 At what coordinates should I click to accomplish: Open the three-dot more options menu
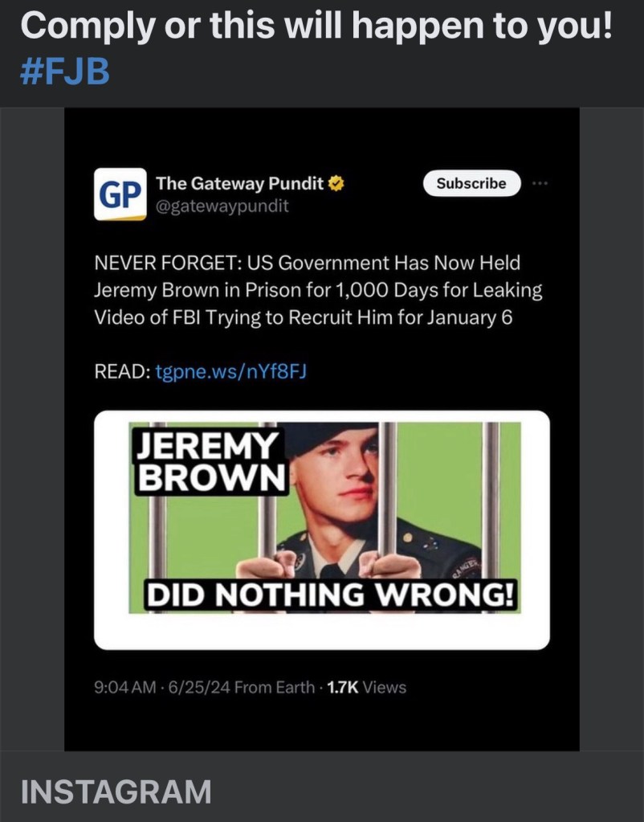[x=540, y=183]
